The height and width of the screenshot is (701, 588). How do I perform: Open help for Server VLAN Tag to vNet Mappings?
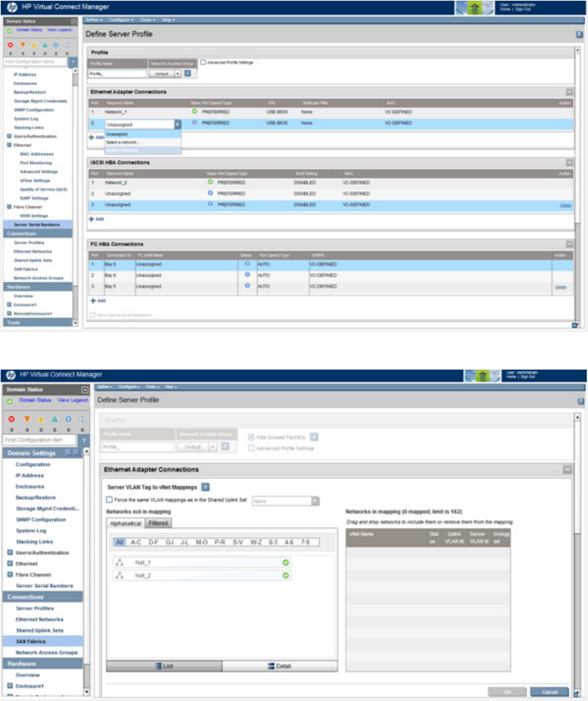pyautogui.click(x=205, y=487)
